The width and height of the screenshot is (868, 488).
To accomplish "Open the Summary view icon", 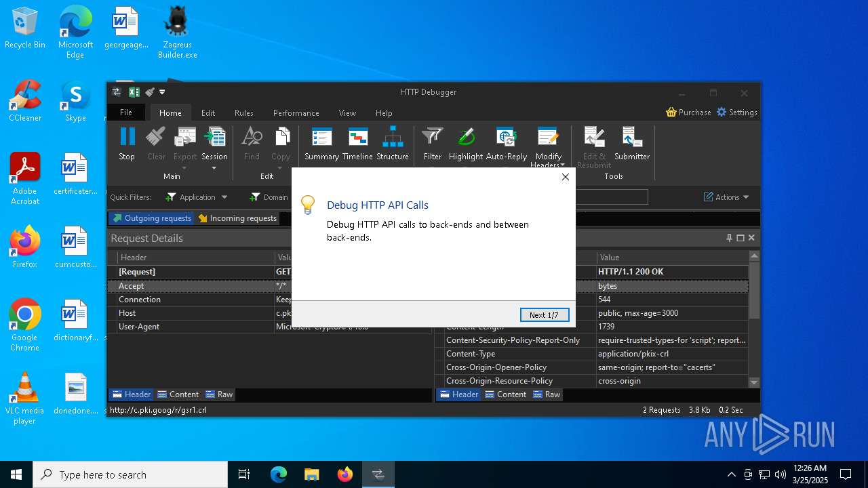I will 321,137.
